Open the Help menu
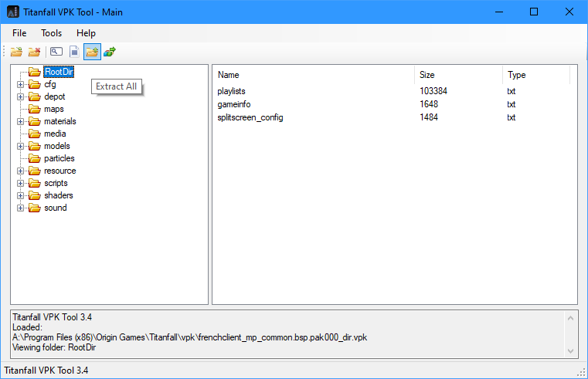 click(x=86, y=33)
